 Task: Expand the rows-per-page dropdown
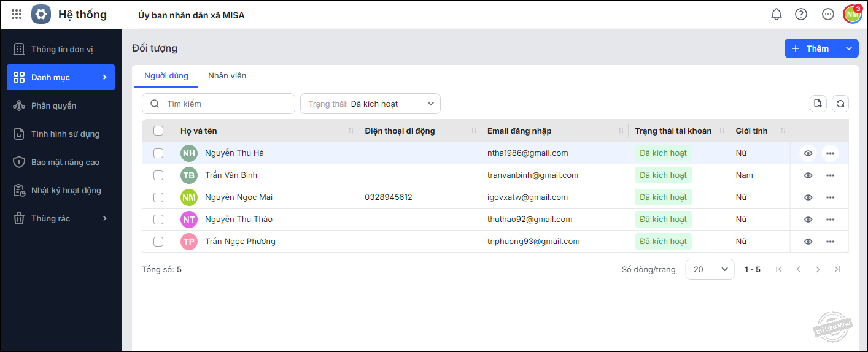(710, 269)
